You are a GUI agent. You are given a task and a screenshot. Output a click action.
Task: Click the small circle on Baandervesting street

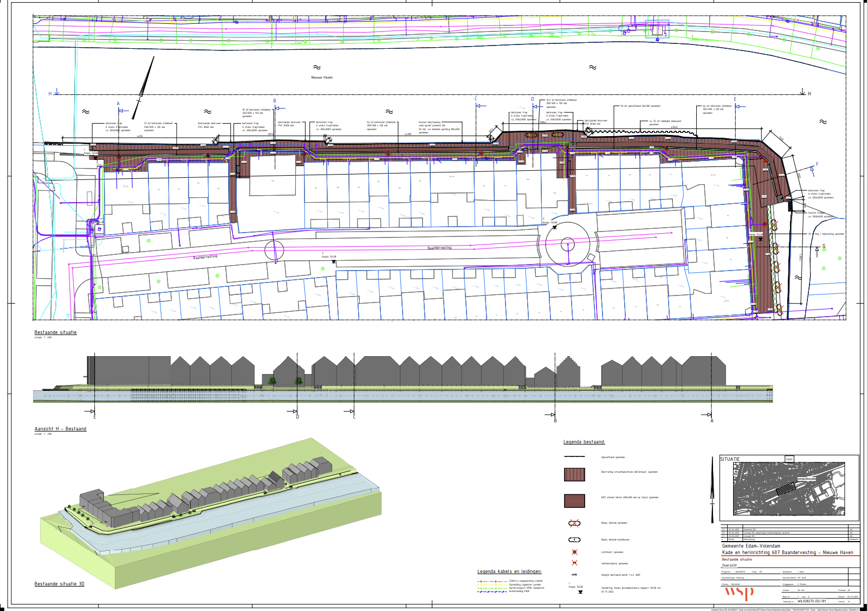click(x=274, y=250)
